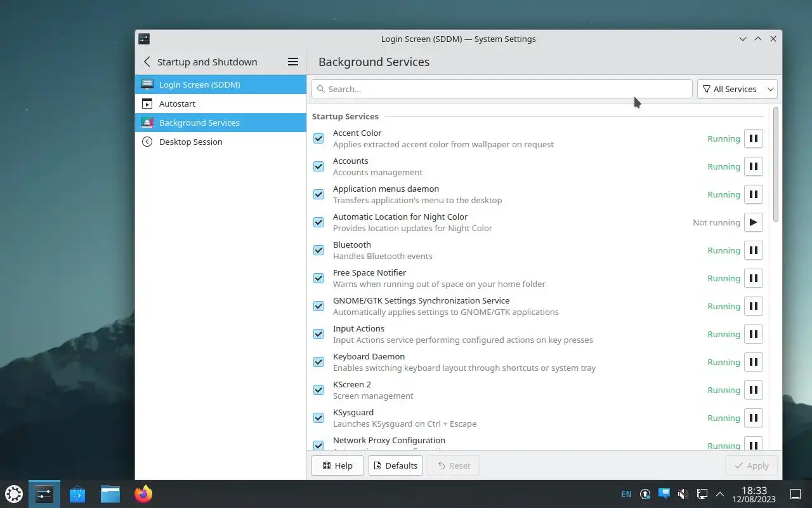The width and height of the screenshot is (812, 508).
Task: Open Dolphin file manager from taskbar
Action: click(110, 493)
